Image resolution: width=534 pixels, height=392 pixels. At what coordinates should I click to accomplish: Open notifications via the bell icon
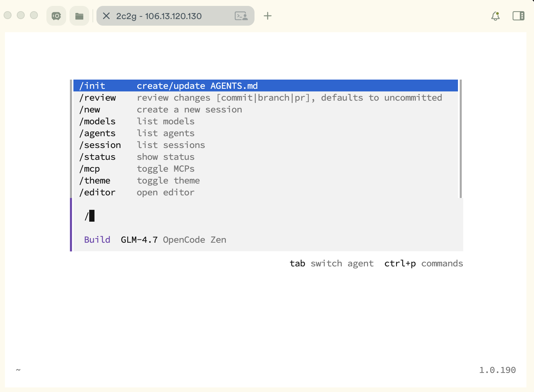[x=495, y=16]
